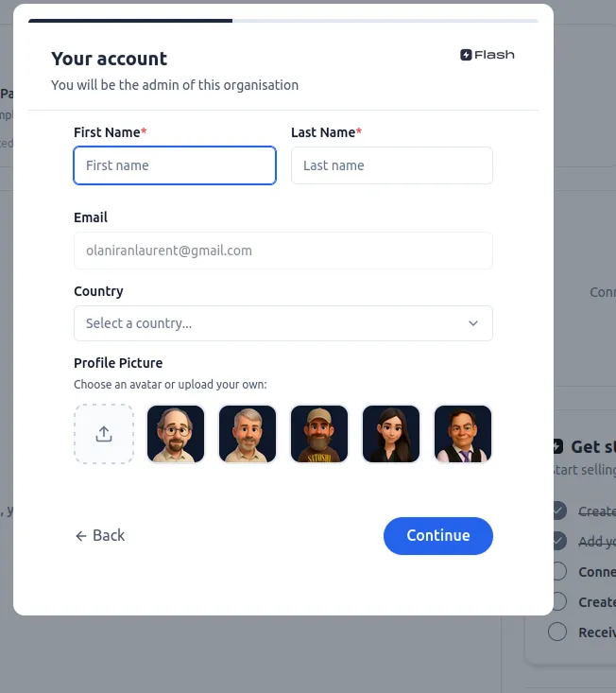
Task: Click the Flash logo
Action: pos(488,55)
